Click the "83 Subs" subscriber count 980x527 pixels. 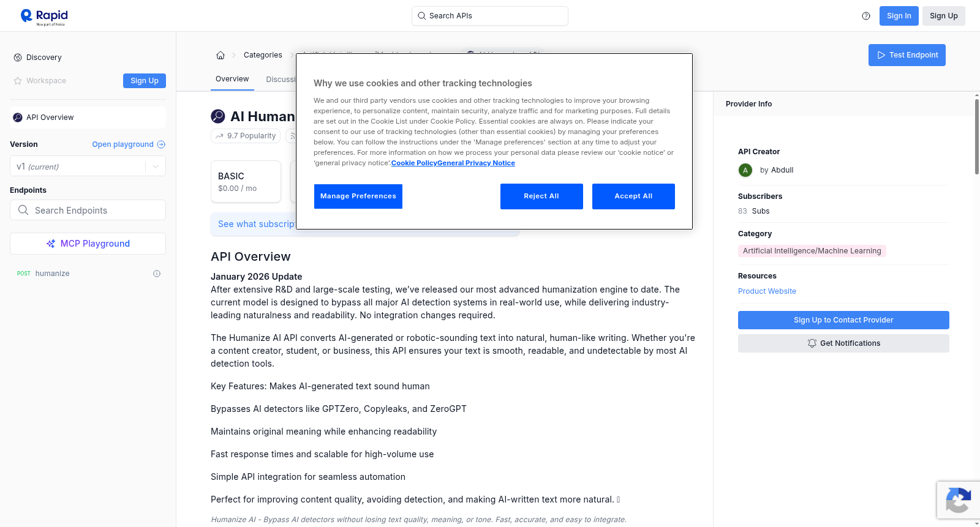(754, 211)
